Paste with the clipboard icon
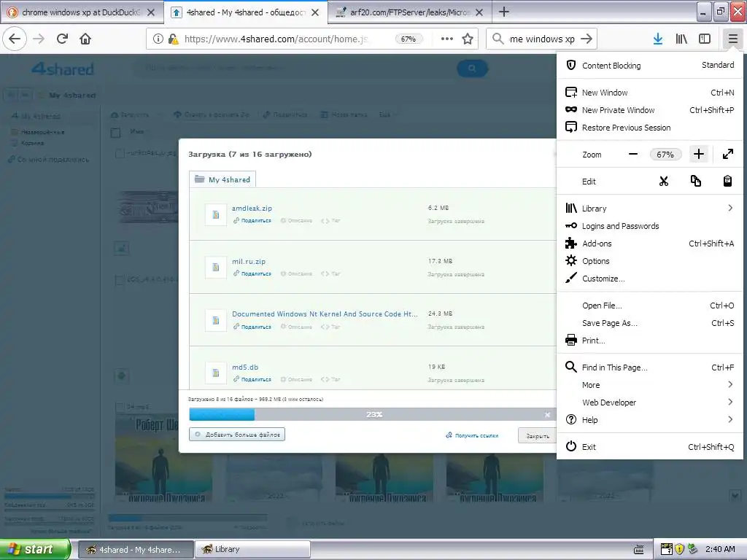This screenshot has width=747, height=560. pyautogui.click(x=727, y=182)
